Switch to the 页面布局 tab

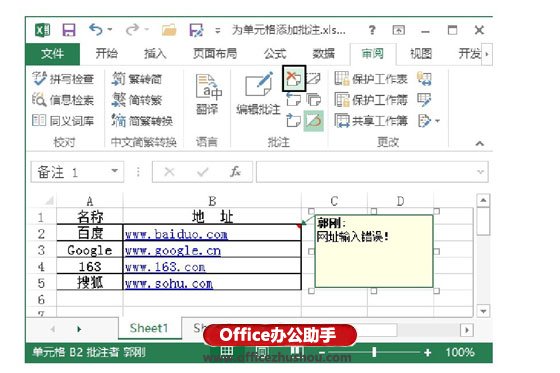coord(215,54)
